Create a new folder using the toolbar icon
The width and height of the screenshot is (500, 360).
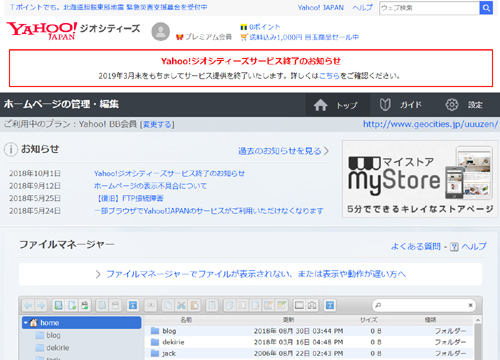(x=58, y=305)
